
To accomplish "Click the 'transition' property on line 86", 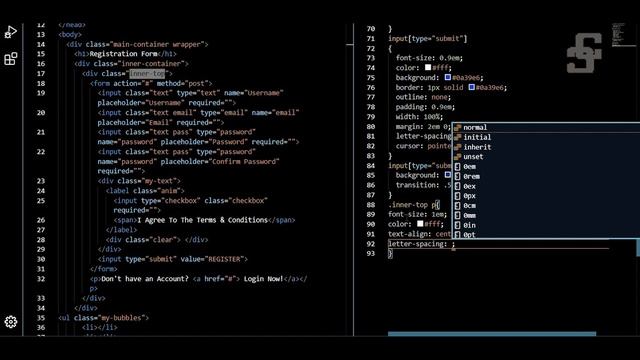I will click(x=417, y=185).
